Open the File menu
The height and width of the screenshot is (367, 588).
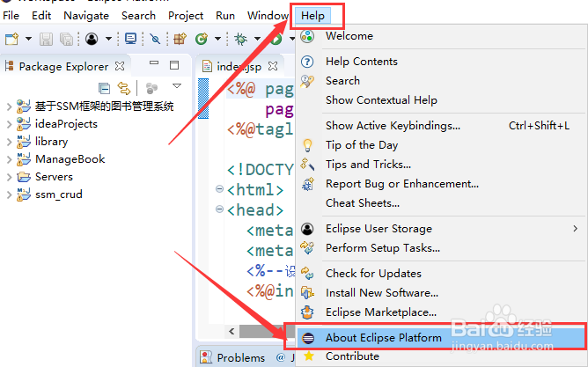tap(11, 16)
